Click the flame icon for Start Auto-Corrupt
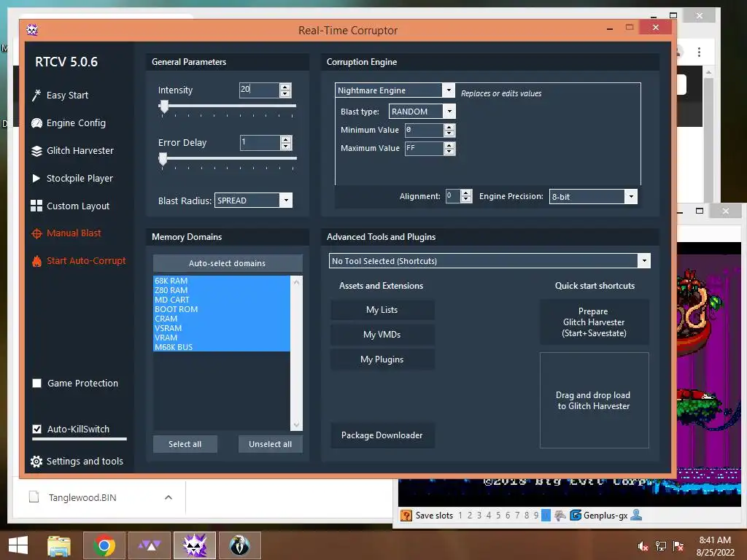 [x=36, y=261]
